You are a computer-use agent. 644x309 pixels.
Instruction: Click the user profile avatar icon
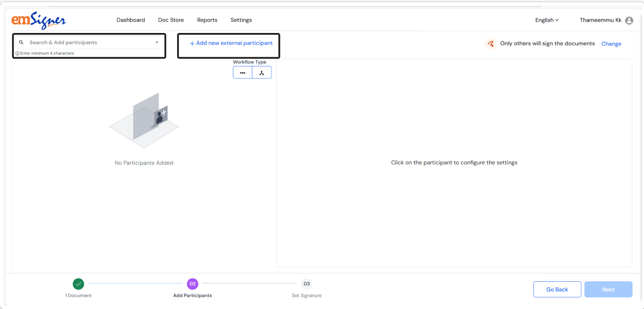(x=629, y=20)
